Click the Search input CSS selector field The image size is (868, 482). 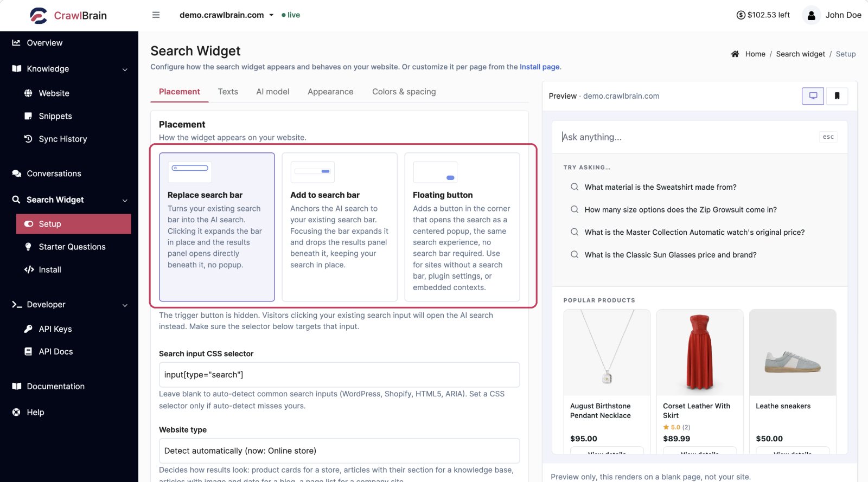pos(340,375)
